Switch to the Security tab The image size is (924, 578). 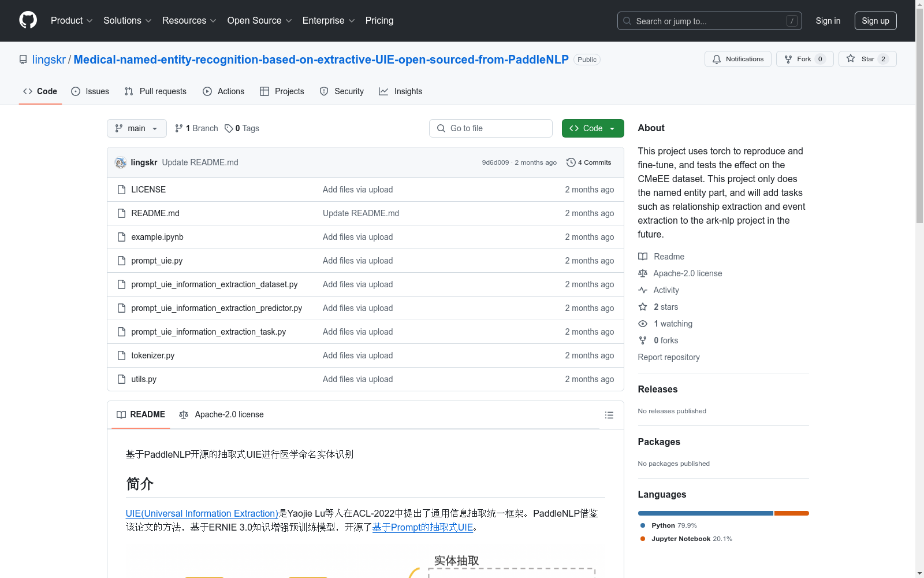tap(342, 91)
